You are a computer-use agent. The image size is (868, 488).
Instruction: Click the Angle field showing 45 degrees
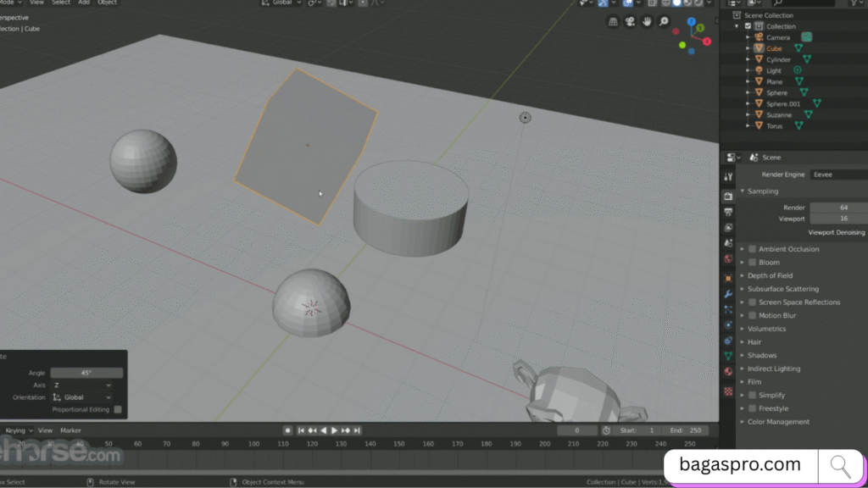tap(86, 373)
